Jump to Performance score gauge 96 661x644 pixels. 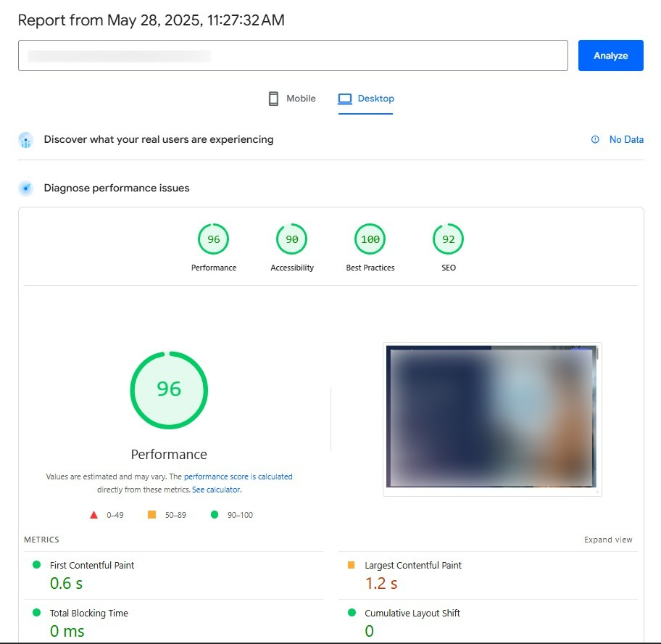pos(214,239)
